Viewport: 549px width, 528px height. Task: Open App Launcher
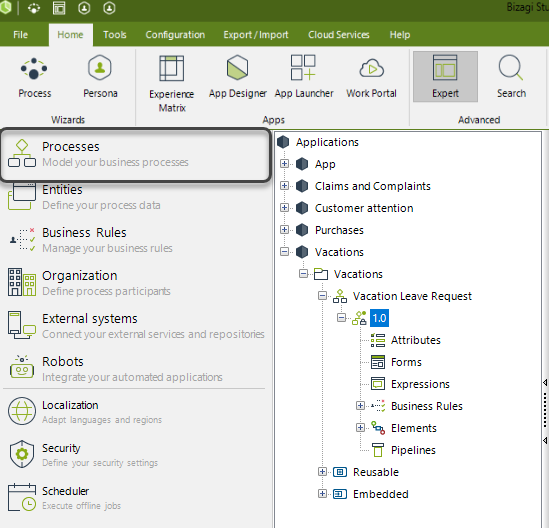click(x=304, y=77)
